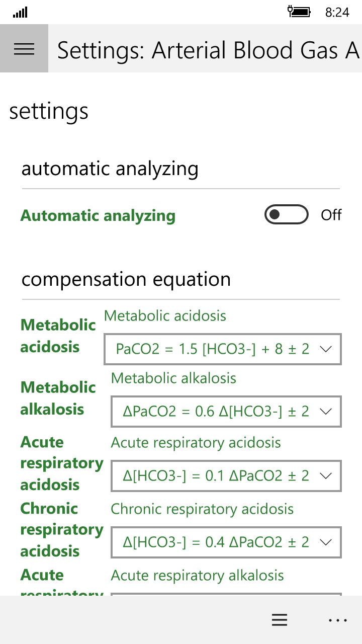Click the automatic analyzing section divider
This screenshot has height=644, width=362.
(181, 188)
